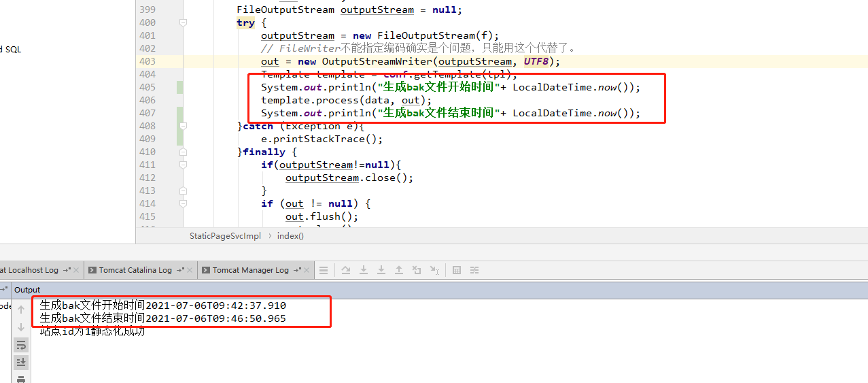Collapse the try block at line 400
Viewport: 868px width, 383px height.
point(183,22)
